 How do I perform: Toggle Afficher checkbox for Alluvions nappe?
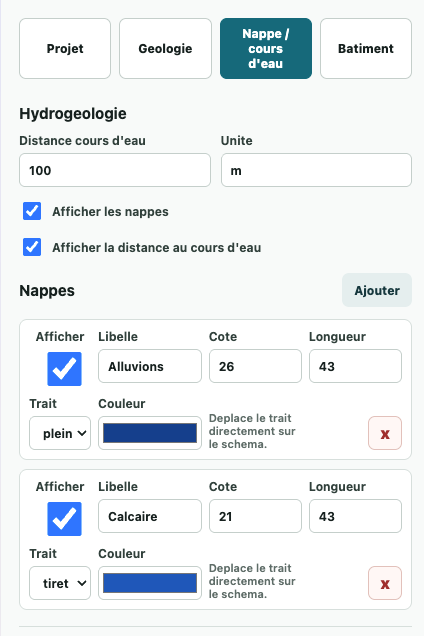click(64, 369)
